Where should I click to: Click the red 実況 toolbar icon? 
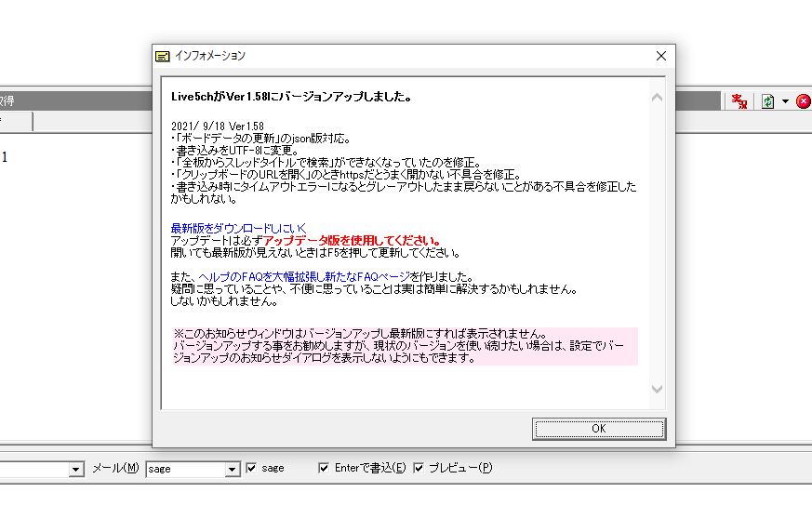739,101
